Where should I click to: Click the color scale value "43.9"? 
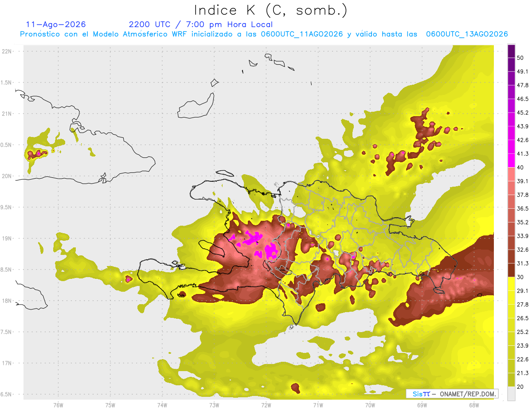coord(522,127)
